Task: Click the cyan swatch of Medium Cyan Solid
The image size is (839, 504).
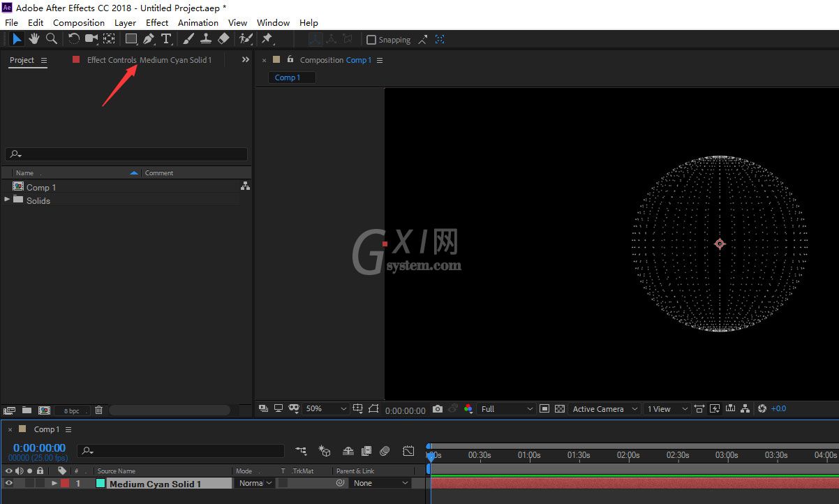Action: tap(101, 483)
